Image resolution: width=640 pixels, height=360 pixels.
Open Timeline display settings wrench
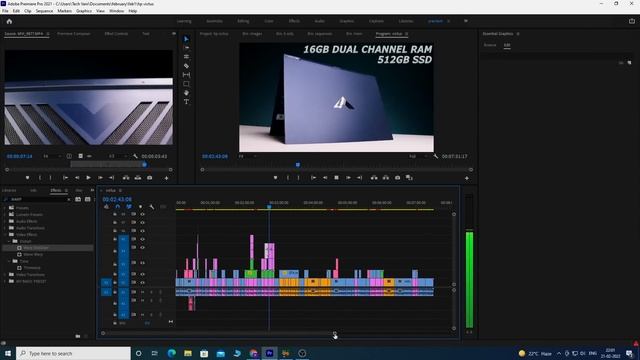(151, 207)
